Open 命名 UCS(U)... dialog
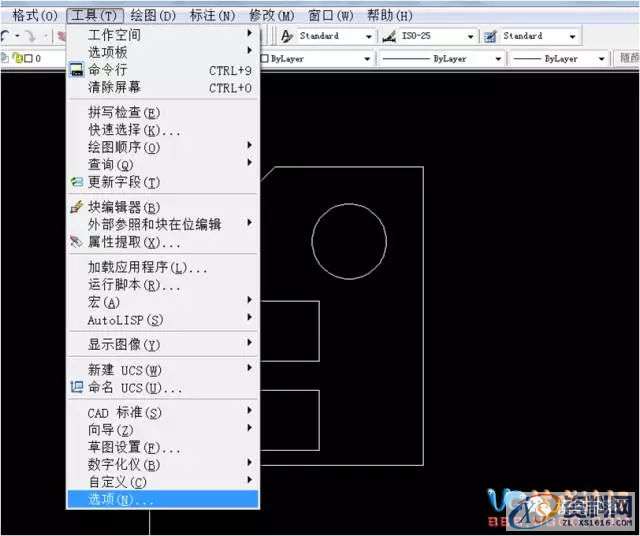Screen dimensions: 640x536 [162, 387]
